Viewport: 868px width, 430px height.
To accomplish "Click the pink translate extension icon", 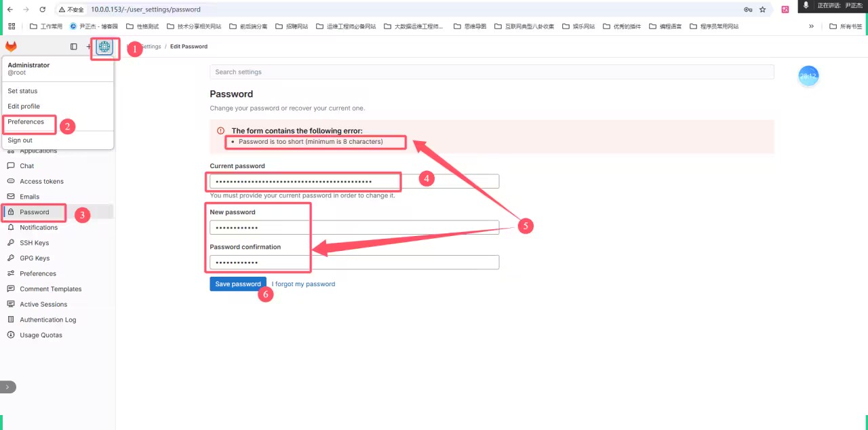I will click(x=785, y=9).
